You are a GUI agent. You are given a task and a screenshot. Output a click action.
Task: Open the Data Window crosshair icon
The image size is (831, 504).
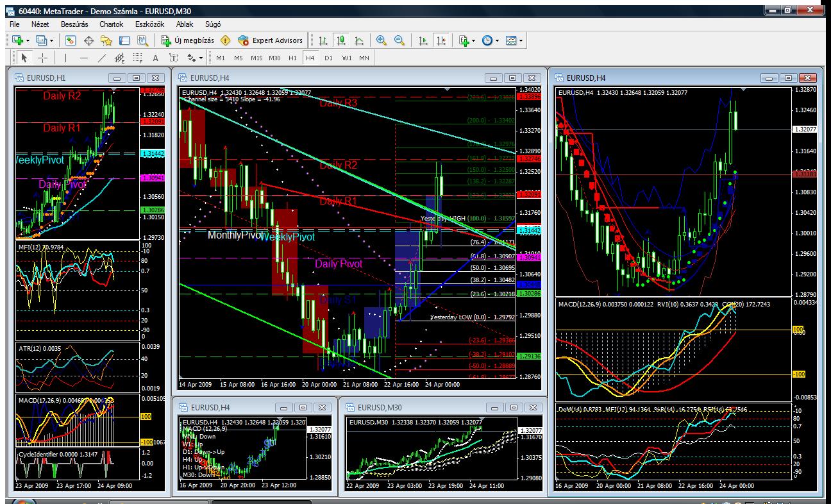[x=88, y=40]
